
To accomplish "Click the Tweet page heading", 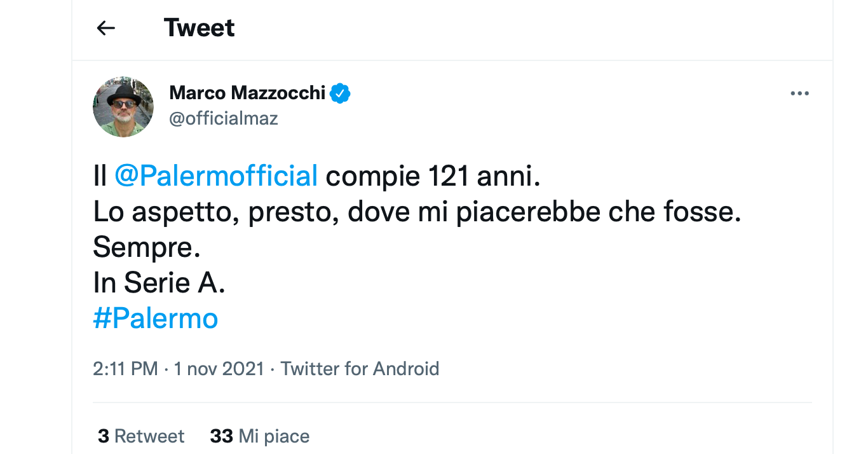I will [x=199, y=28].
